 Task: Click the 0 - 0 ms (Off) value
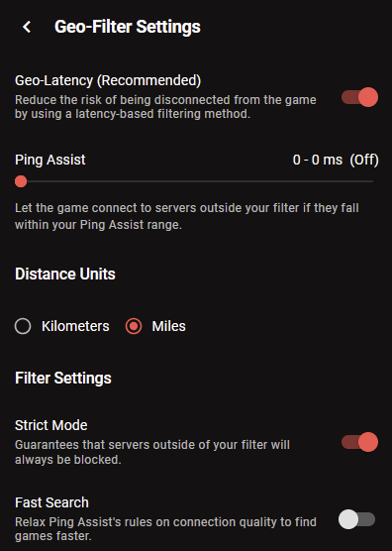[x=336, y=160]
